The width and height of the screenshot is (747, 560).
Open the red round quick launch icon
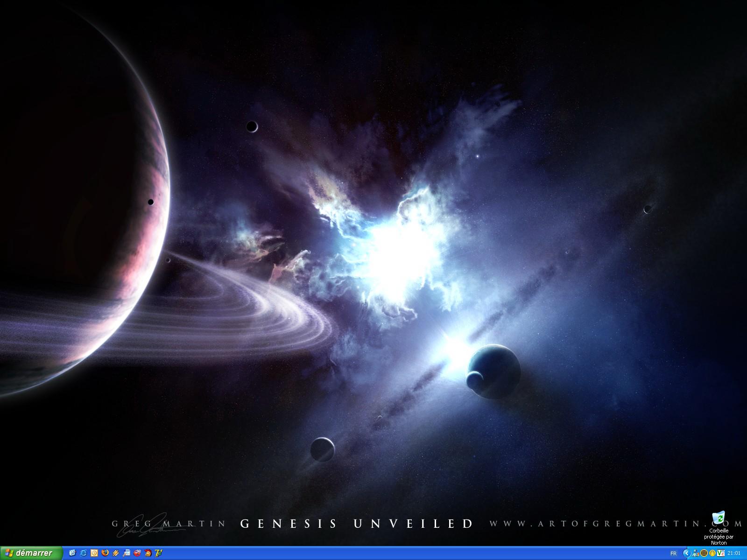(x=137, y=553)
